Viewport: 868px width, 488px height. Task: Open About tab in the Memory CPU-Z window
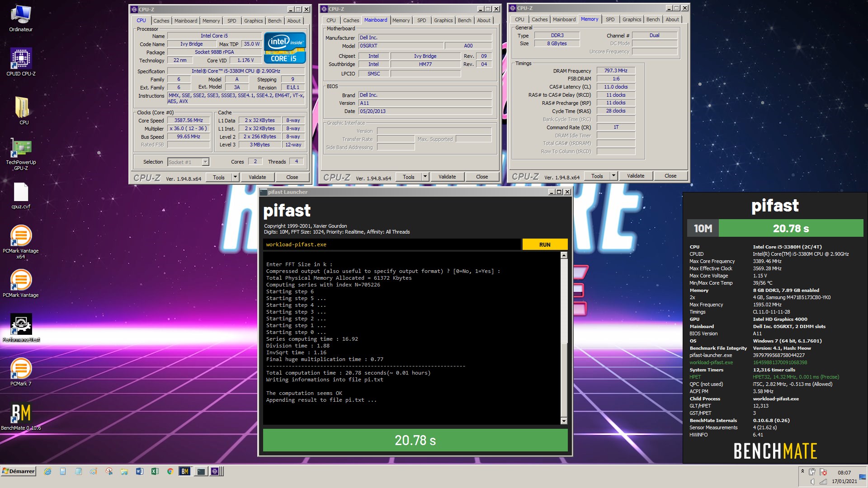coord(672,19)
